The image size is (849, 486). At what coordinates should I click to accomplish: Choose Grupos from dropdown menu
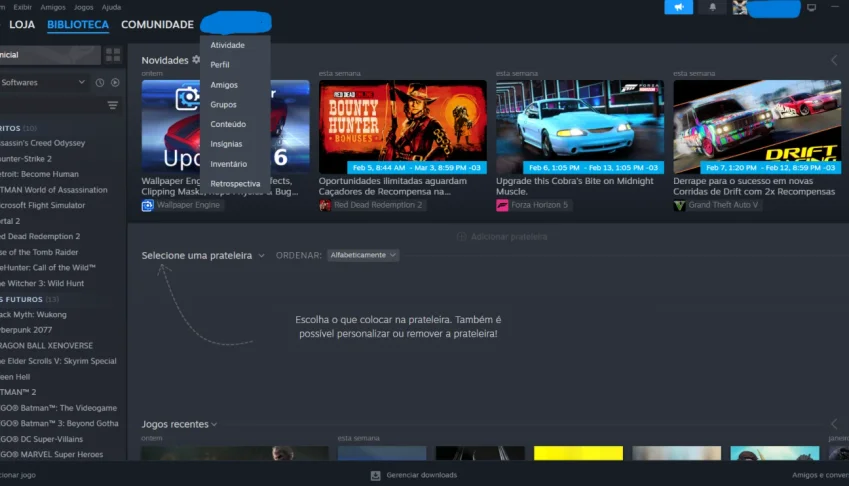pos(223,104)
